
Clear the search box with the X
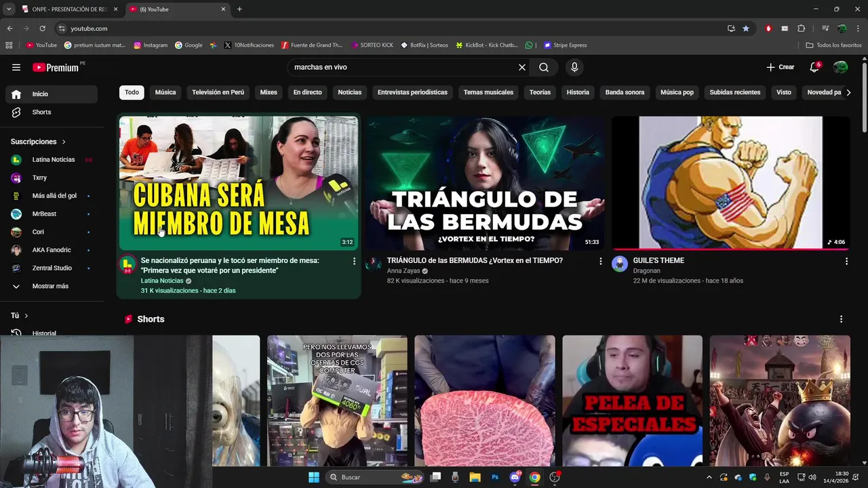(x=522, y=67)
